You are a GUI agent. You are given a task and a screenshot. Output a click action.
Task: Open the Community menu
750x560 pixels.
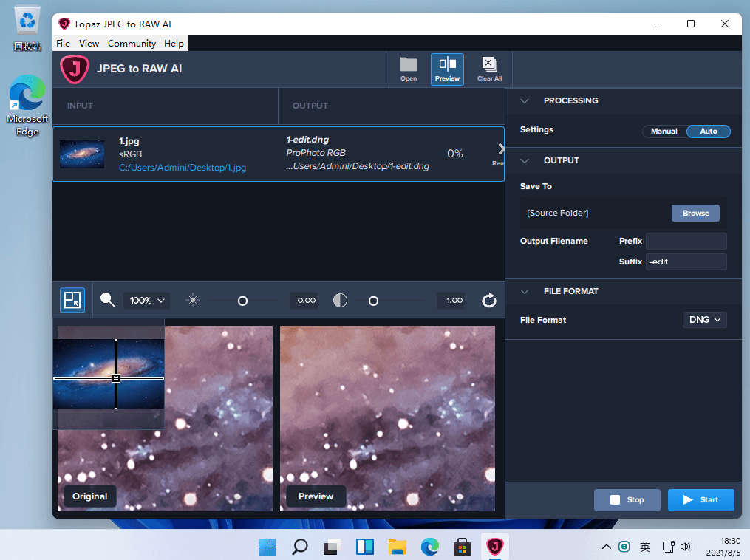point(132,43)
